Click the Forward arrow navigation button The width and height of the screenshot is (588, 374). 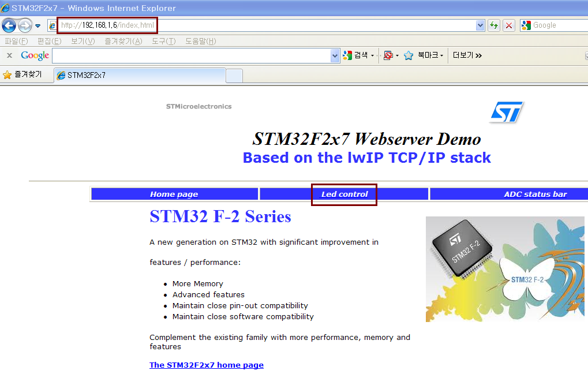25,25
